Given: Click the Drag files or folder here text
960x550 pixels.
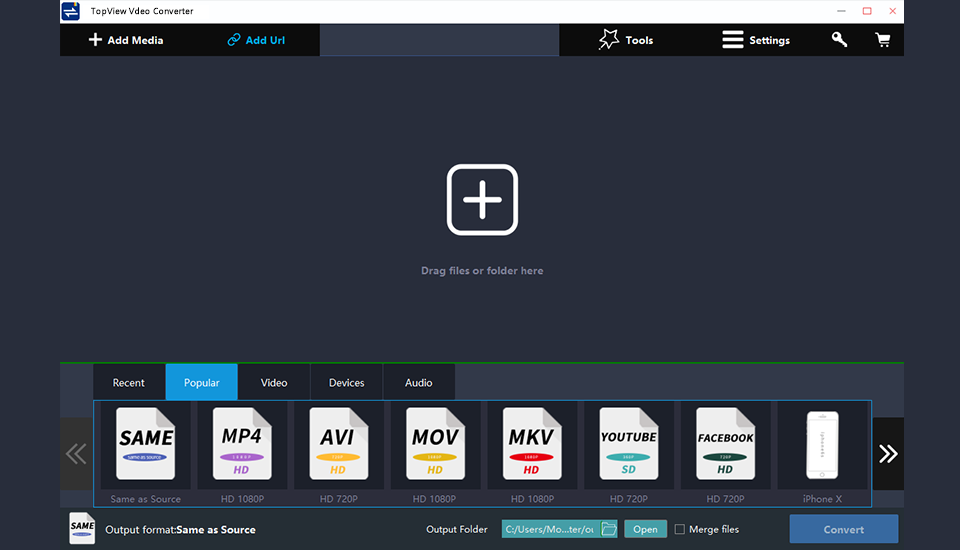Looking at the screenshot, I should (x=482, y=271).
